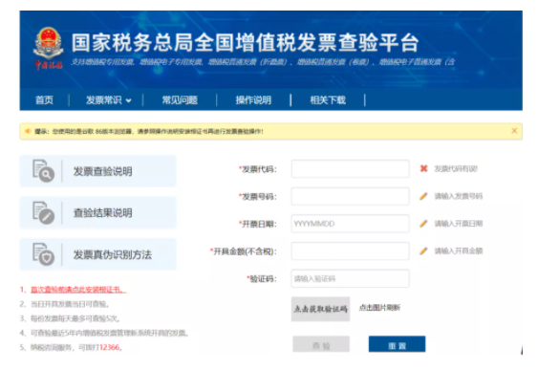Image resolution: width=538 pixels, height=392 pixels.
Task: Close the yellow browser notice bar
Action: 514,131
